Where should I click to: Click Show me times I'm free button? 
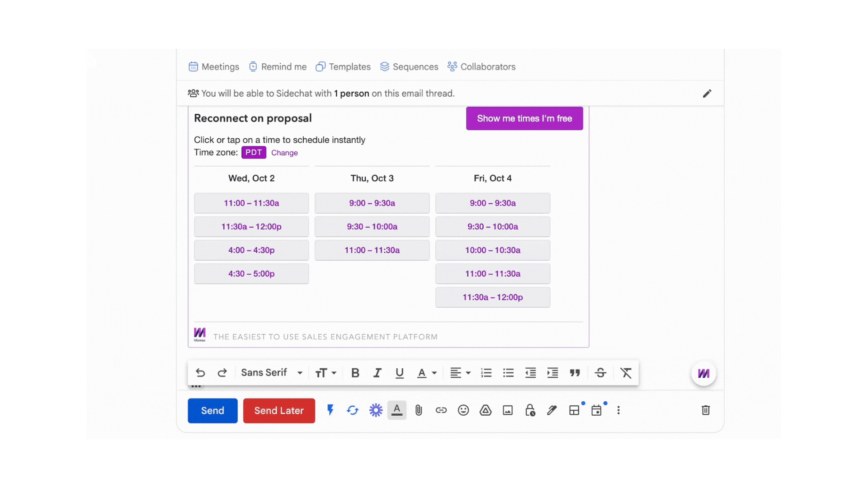[x=524, y=118]
